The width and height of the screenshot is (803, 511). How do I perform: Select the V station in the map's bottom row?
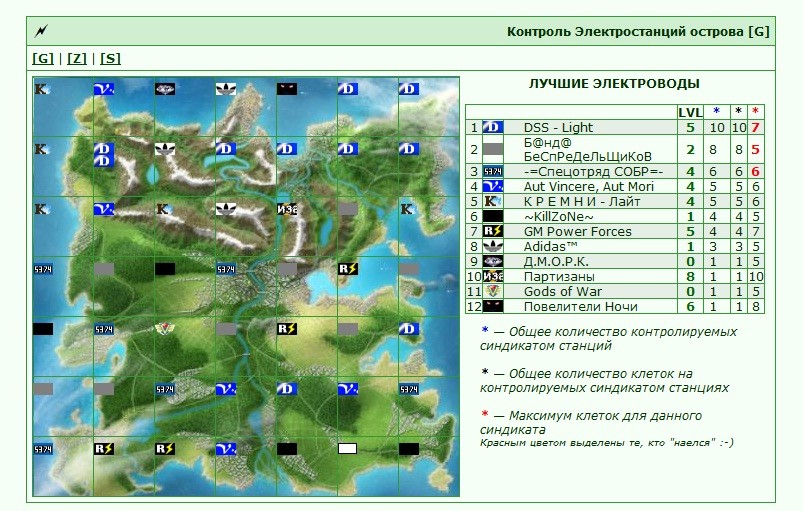pyautogui.click(x=226, y=449)
